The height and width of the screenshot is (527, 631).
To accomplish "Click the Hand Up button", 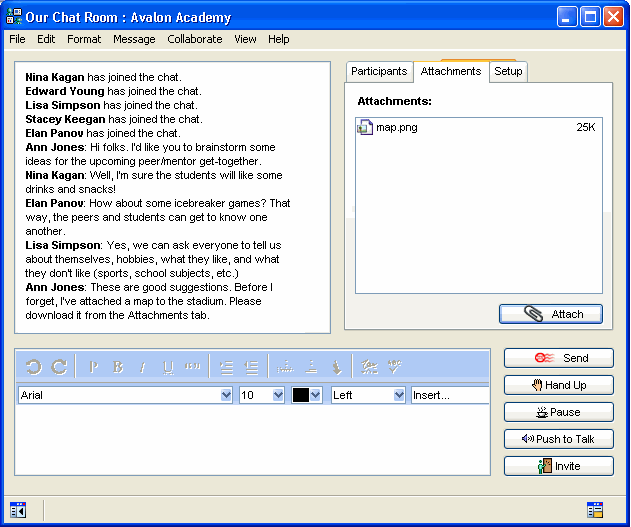I will [x=558, y=385].
